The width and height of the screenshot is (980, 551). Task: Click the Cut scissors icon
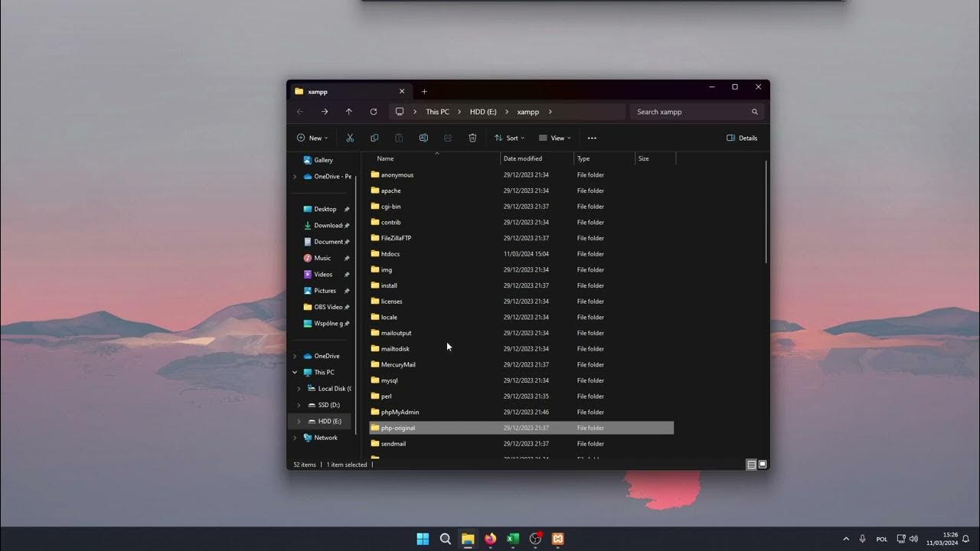point(350,138)
